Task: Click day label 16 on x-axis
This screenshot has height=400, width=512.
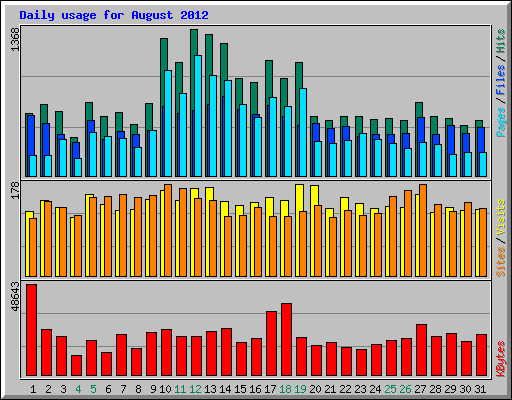Action: (x=255, y=389)
